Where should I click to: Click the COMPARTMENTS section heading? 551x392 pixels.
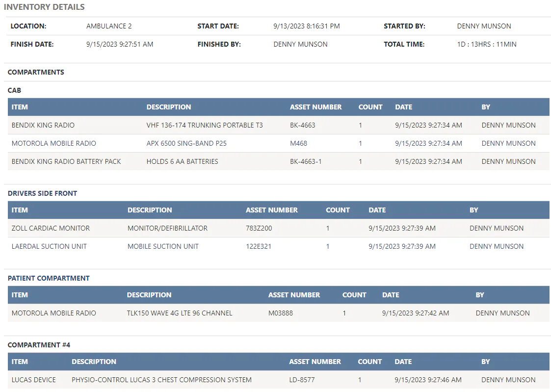[36, 72]
